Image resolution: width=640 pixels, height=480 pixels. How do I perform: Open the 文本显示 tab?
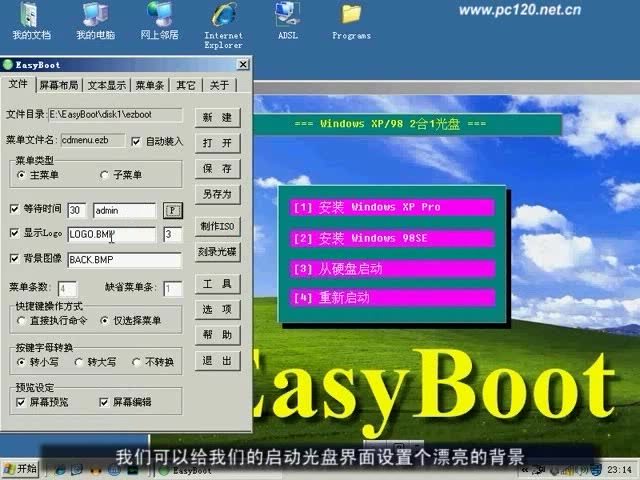(107, 85)
